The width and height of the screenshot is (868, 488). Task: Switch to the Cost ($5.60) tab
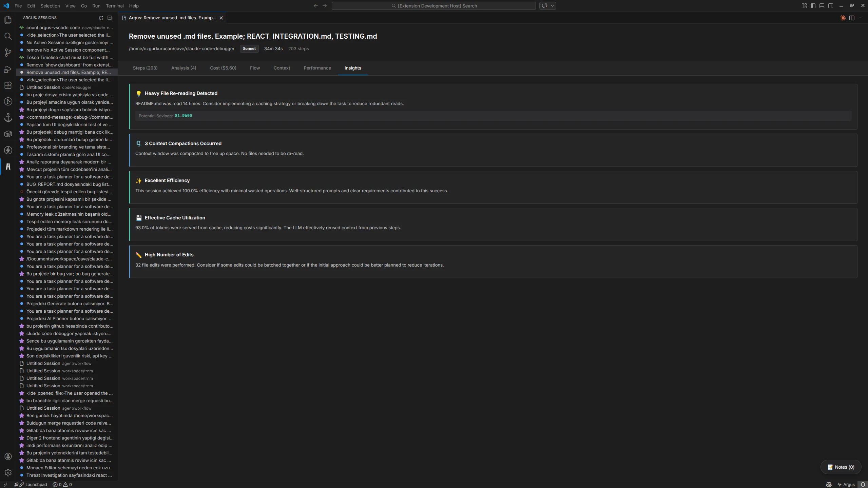click(x=223, y=68)
